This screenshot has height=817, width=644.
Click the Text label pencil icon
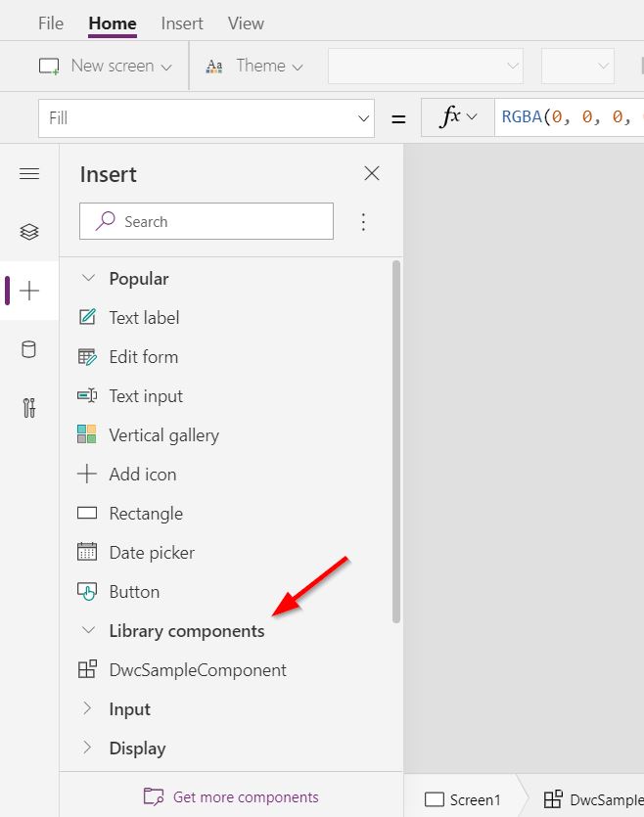(x=87, y=317)
